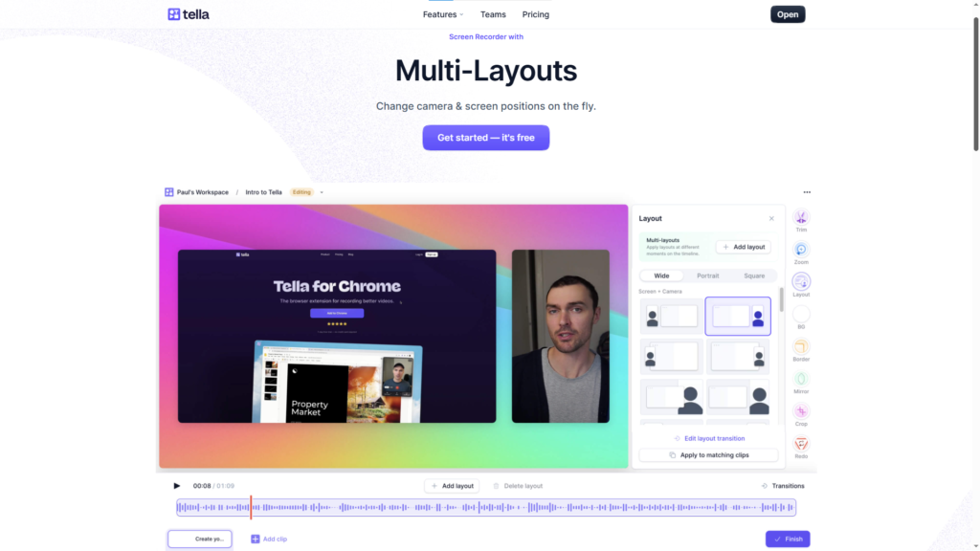Expand dropdown arrow next to Editing badge

point(322,192)
